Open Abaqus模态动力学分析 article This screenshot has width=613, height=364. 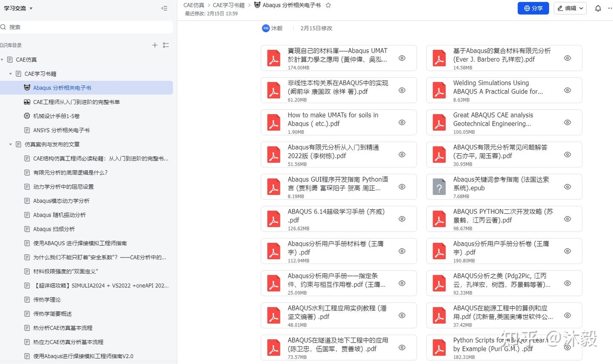pyautogui.click(x=61, y=201)
